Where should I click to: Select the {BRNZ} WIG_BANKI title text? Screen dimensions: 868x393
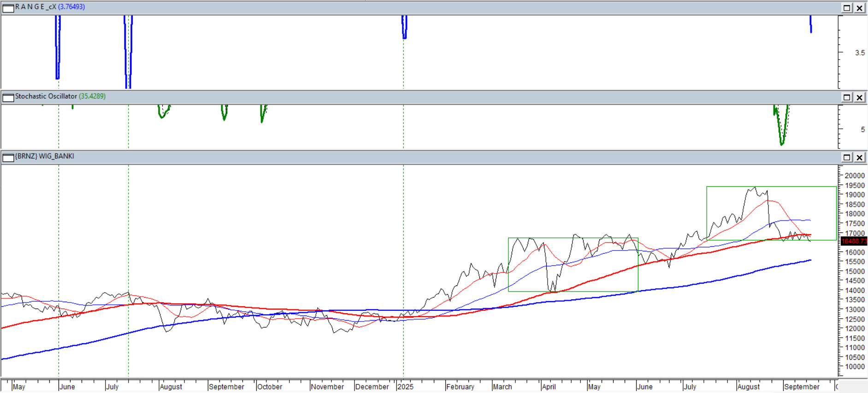[x=44, y=156]
